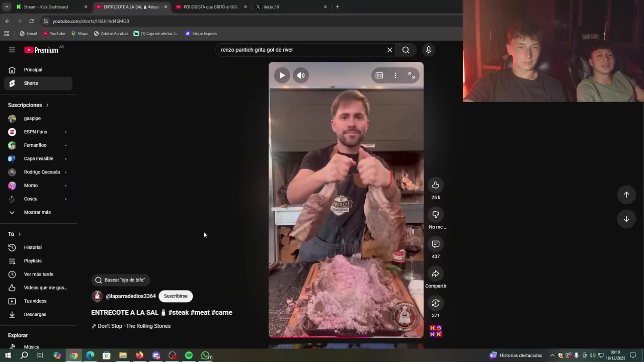Open Tus videos in sidebar

[38, 301]
